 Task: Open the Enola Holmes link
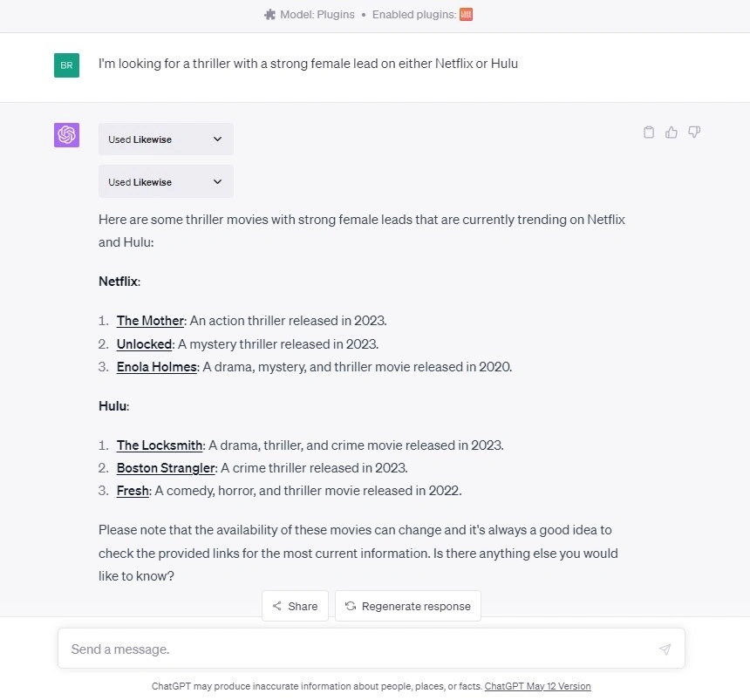[156, 367]
